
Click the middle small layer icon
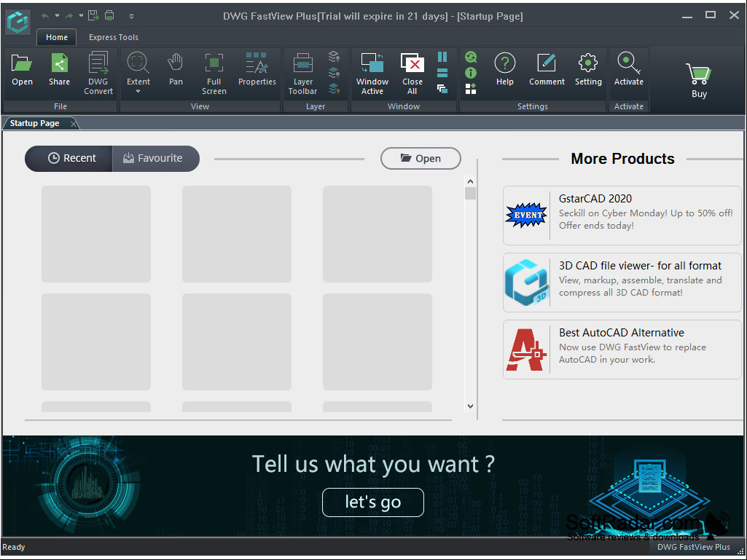tap(334, 73)
